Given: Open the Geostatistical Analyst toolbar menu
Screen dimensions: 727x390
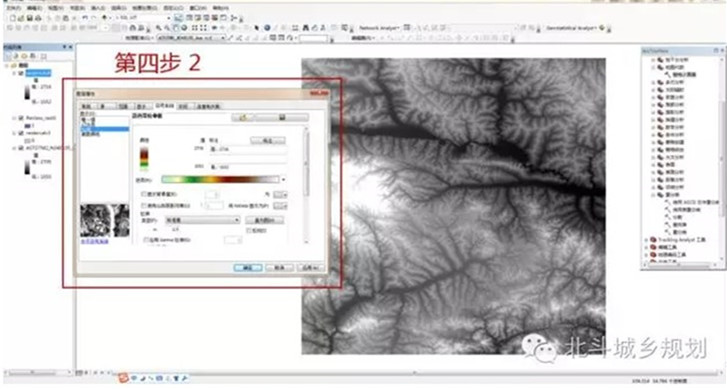Looking at the screenshot, I should 572,28.
